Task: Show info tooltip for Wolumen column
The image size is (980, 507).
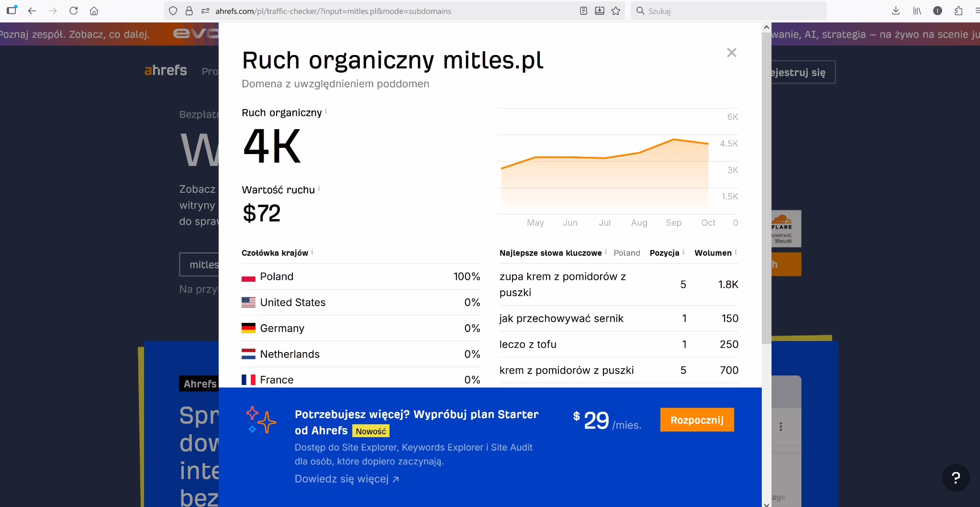Action: click(x=735, y=252)
